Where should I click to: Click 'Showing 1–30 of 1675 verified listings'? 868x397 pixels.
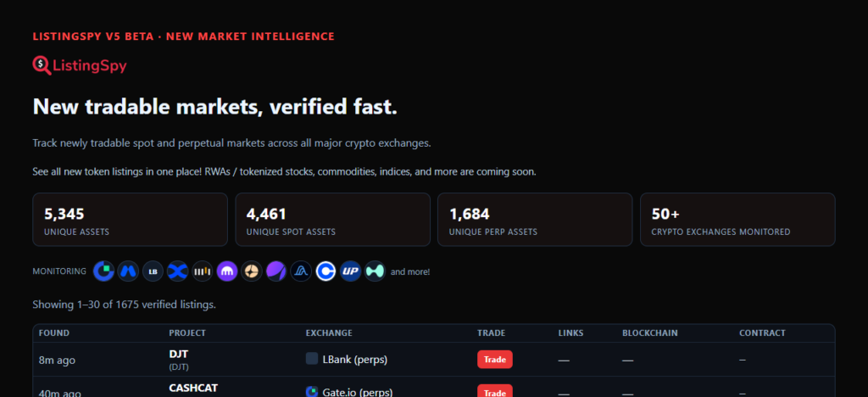click(x=125, y=305)
